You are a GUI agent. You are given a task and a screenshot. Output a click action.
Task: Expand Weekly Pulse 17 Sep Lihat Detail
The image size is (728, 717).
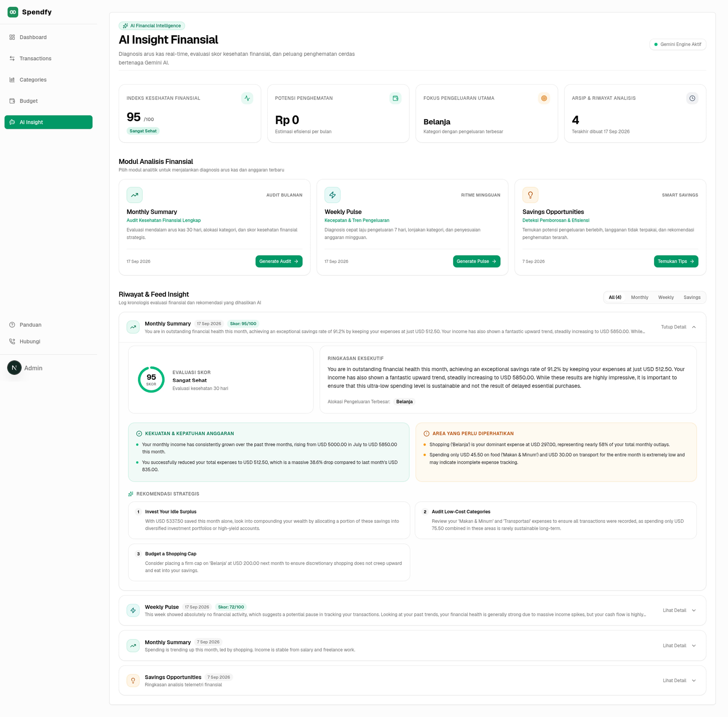click(679, 610)
